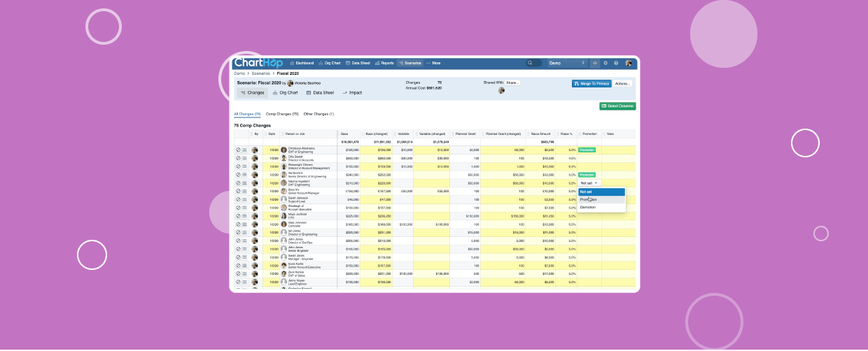868x351 pixels.
Task: Click the cancel icon in Christiana Abrahams' row
Action: point(238,150)
